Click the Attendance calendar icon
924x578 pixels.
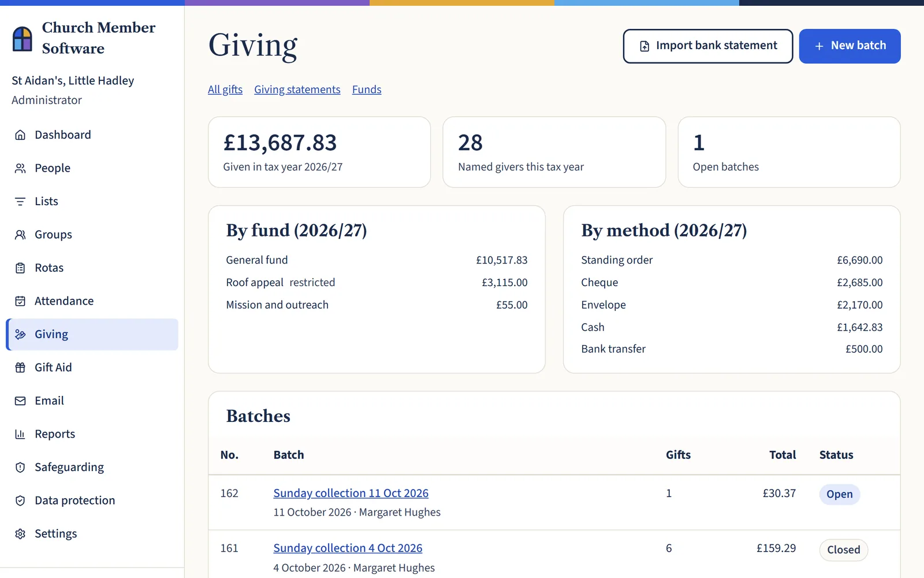(20, 301)
